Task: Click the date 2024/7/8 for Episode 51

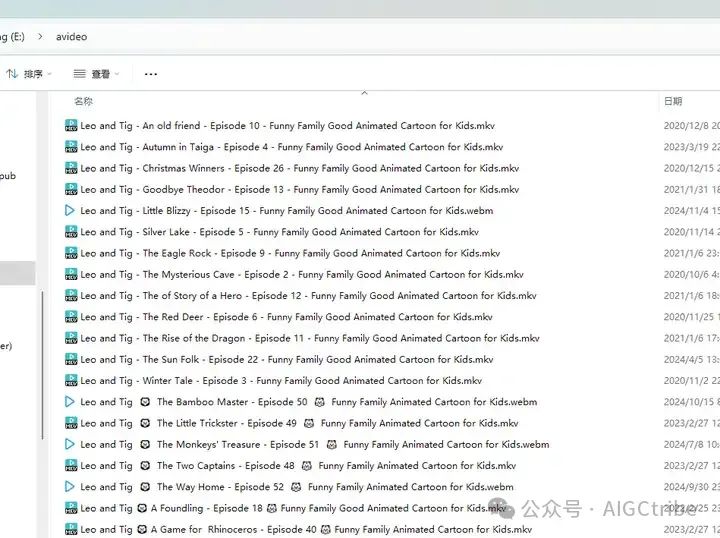Action: coord(692,444)
